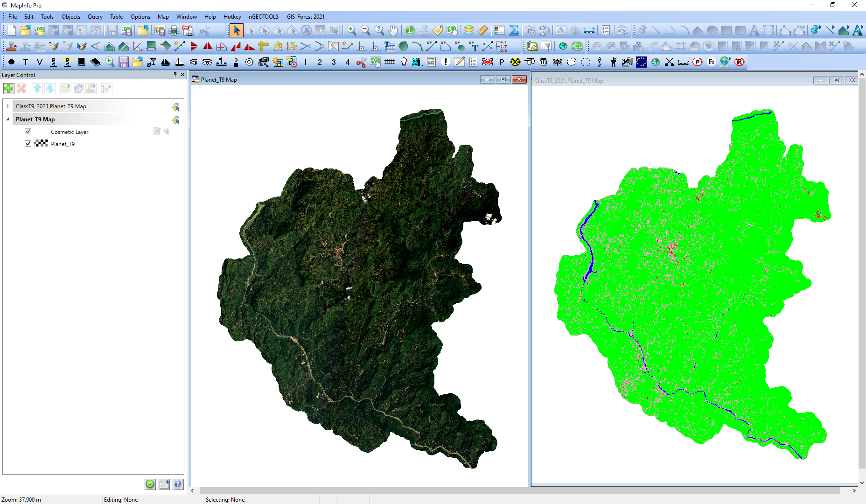The height and width of the screenshot is (504, 866).
Task: Click the red scissors icon in the bottom toolbar
Action: (x=361, y=62)
